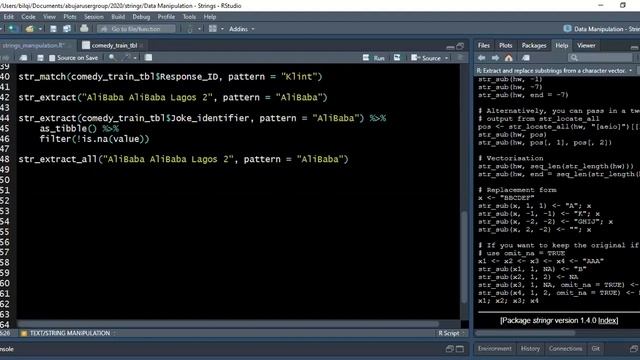
Task: Click the Go to file/function field
Action: pyautogui.click(x=137, y=29)
